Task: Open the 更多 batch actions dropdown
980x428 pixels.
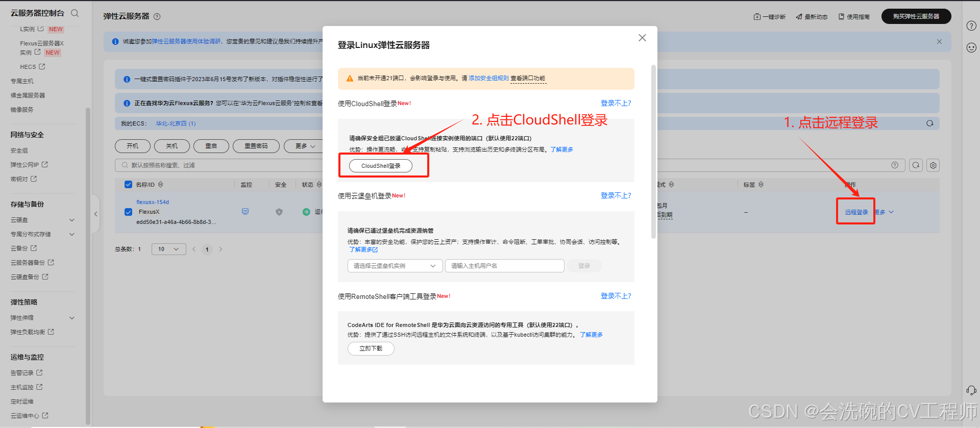Action: (305, 146)
